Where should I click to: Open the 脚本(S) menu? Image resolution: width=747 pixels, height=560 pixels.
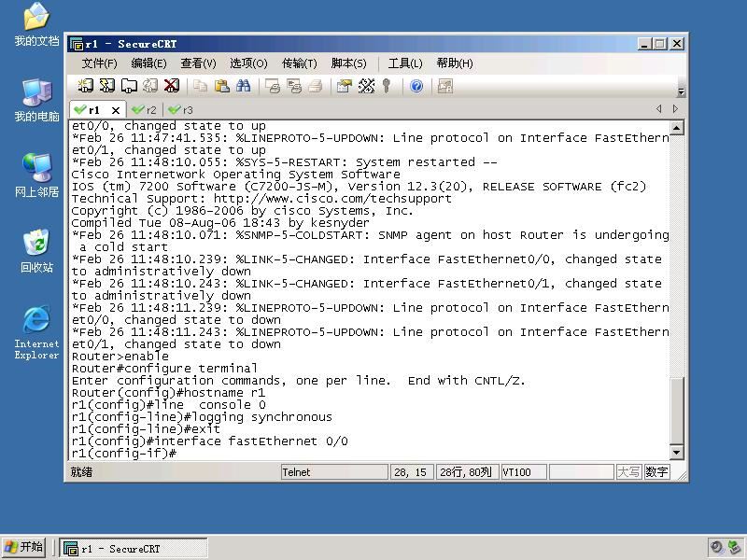(x=348, y=63)
